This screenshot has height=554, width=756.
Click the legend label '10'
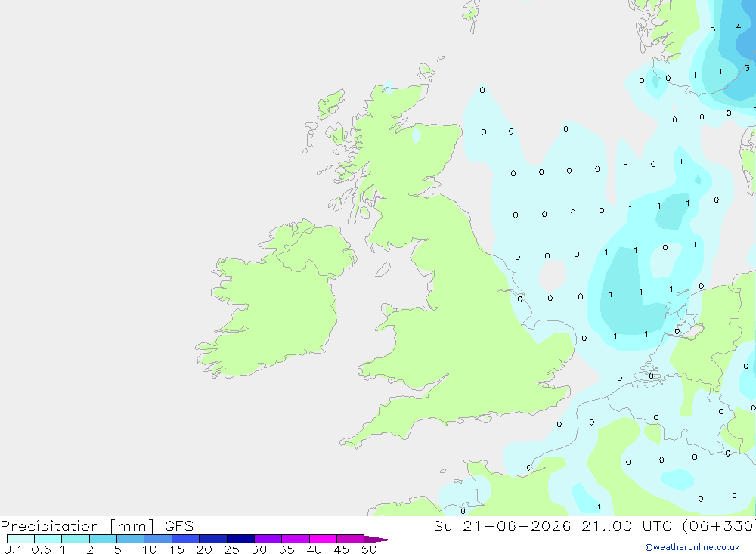tap(150, 549)
